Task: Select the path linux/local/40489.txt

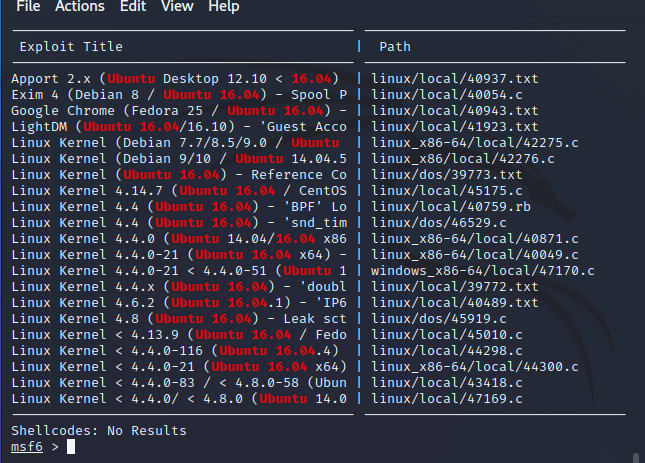Action: click(x=455, y=303)
